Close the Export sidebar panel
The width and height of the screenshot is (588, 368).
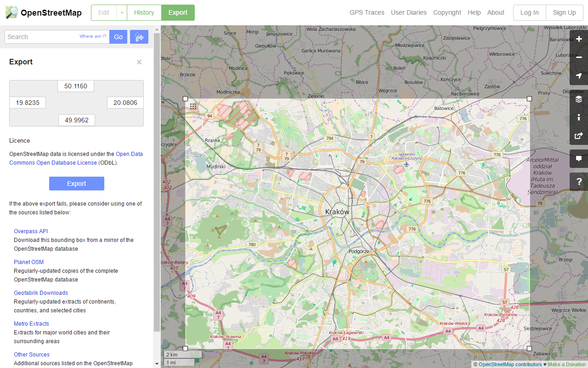[x=139, y=62]
